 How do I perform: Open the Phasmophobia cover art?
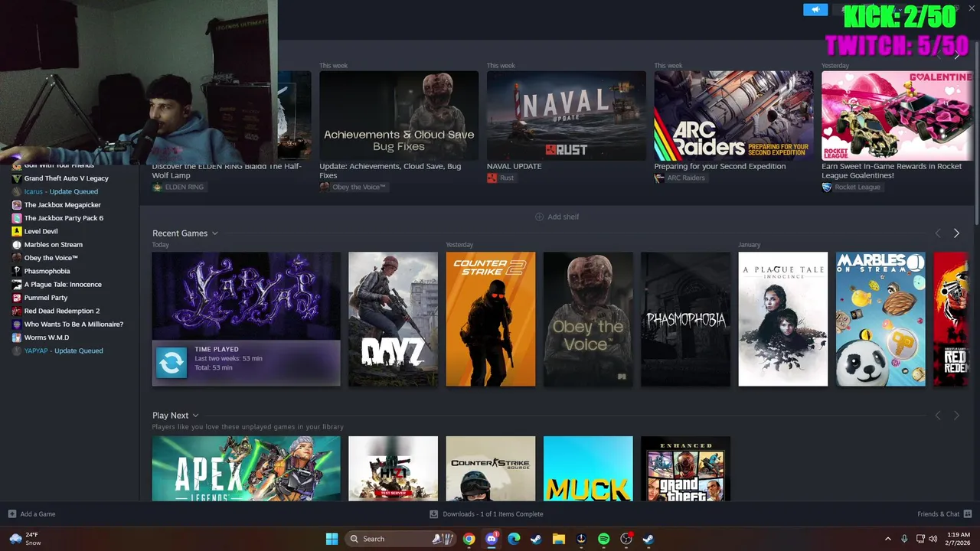tap(685, 319)
